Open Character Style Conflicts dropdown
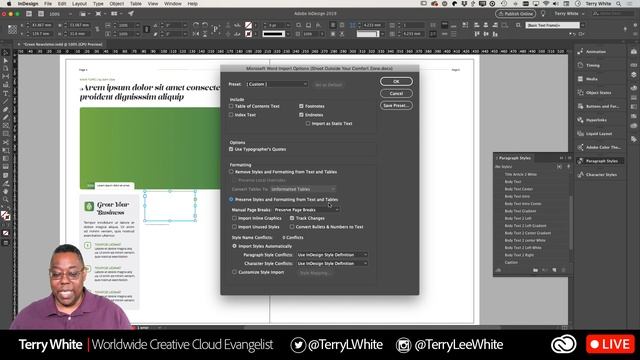 pos(332,264)
